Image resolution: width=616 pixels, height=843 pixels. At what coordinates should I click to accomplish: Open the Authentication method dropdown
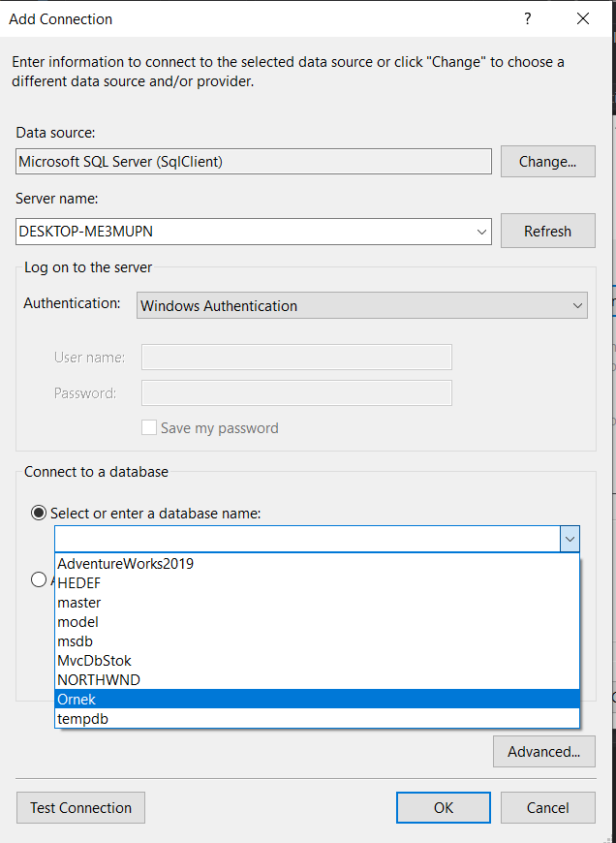click(579, 305)
